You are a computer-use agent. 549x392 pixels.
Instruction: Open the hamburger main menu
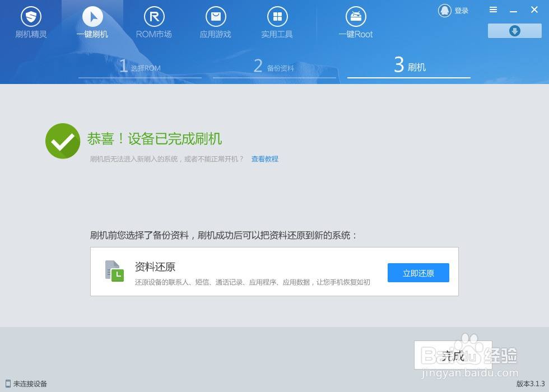(x=493, y=10)
